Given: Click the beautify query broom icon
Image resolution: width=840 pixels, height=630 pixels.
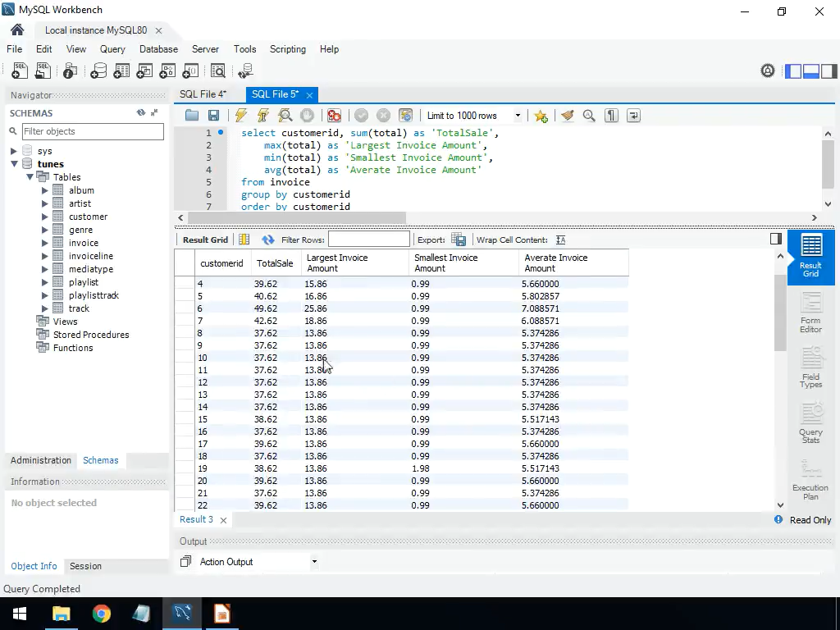Looking at the screenshot, I should pos(567,116).
